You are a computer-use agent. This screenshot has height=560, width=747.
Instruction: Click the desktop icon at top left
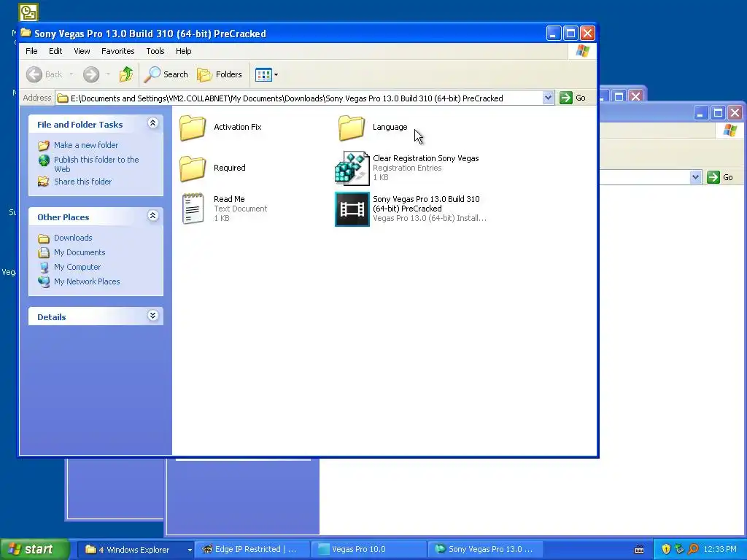click(x=28, y=12)
